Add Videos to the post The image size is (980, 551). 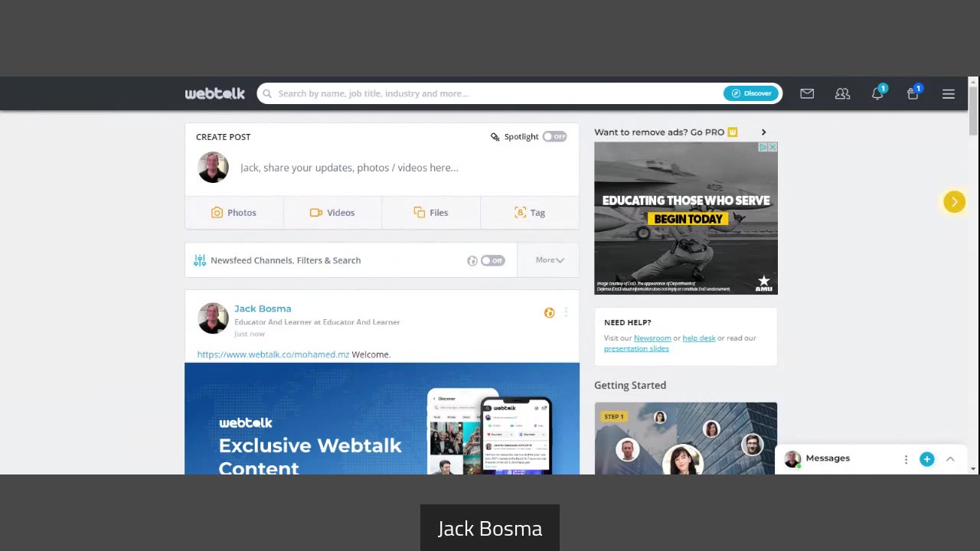[332, 213]
